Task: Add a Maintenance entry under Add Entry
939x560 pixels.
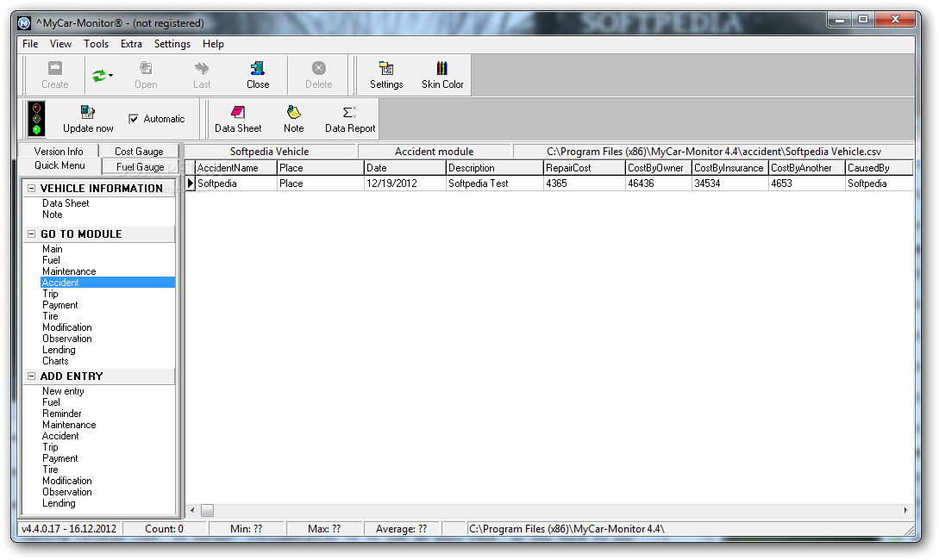Action: [x=70, y=425]
